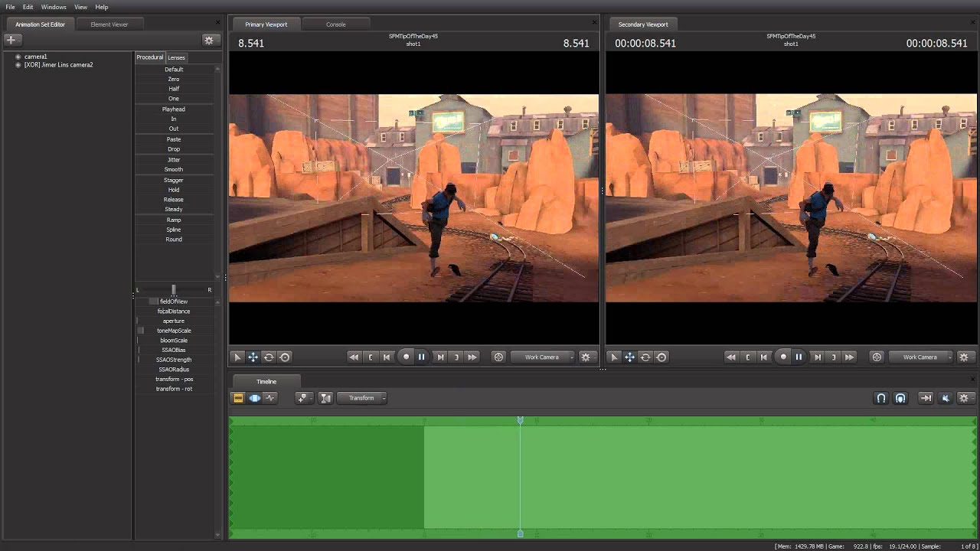
Task: Open the Help menu
Action: point(102,7)
